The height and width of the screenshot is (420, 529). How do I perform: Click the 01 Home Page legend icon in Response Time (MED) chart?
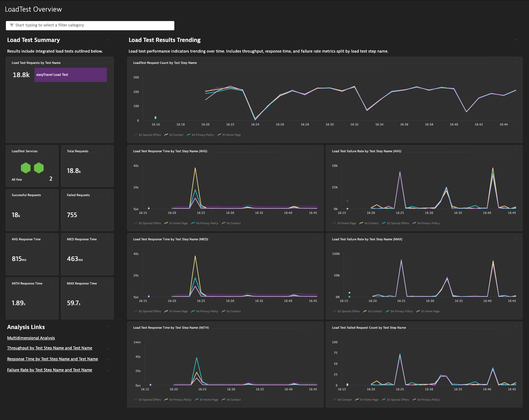coord(166,311)
